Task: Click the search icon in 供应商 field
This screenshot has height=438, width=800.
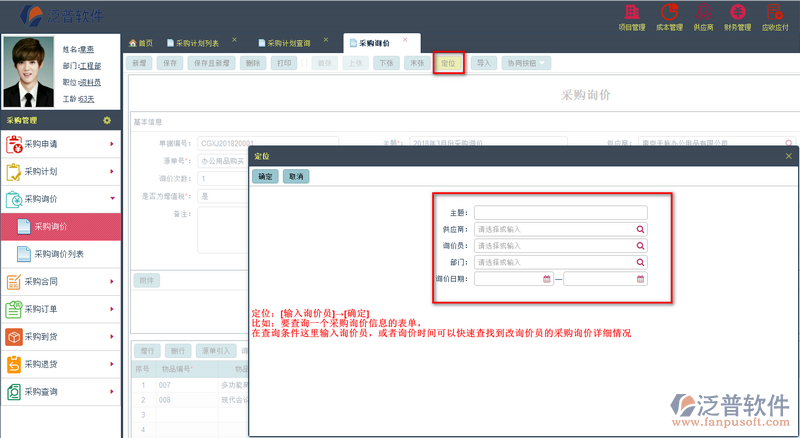Action: [640, 229]
